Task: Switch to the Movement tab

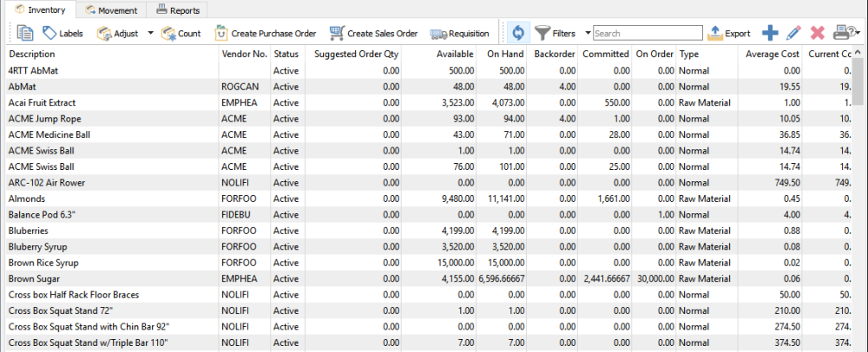Action: click(111, 10)
